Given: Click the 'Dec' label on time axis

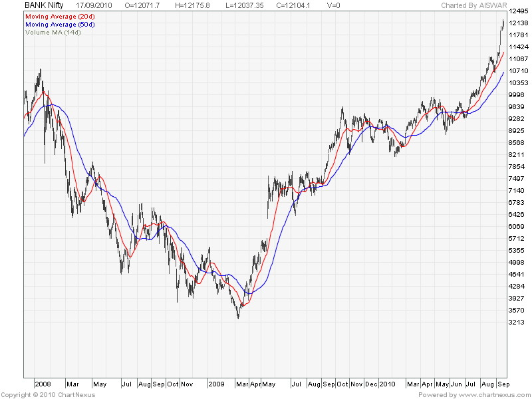Looking at the screenshot, I should 371,384.
